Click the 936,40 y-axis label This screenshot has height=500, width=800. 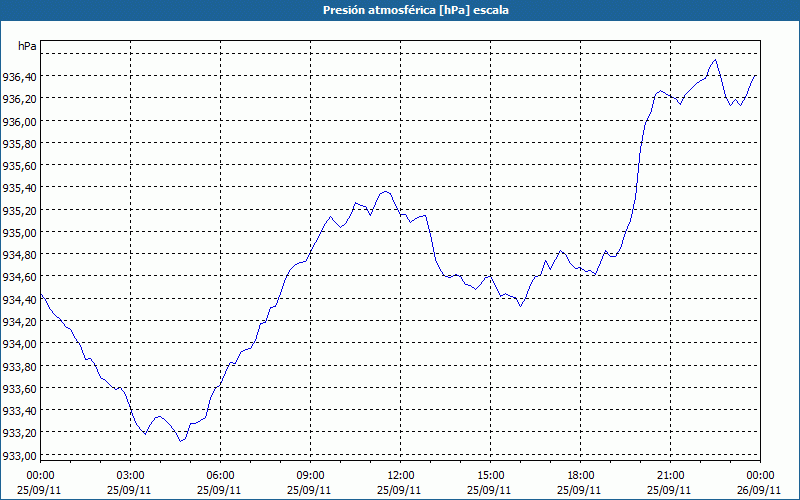click(19, 77)
